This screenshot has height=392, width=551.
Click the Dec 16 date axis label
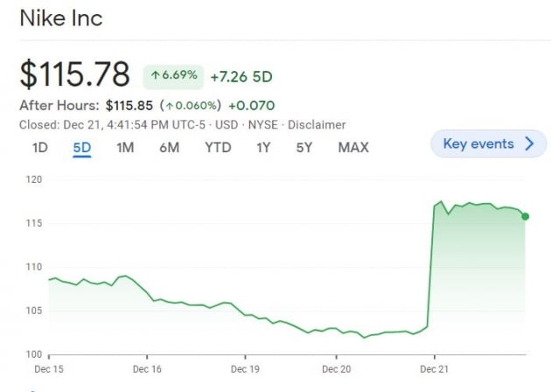146,368
